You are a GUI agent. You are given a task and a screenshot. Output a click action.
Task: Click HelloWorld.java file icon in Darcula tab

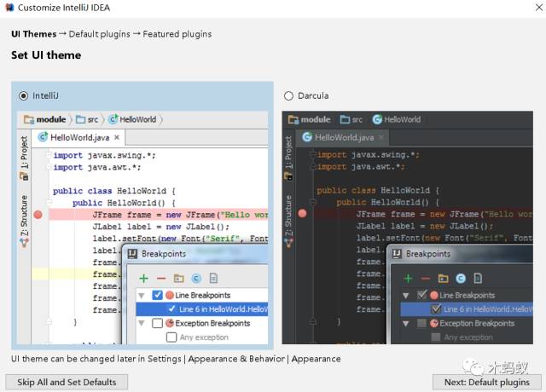[307, 137]
